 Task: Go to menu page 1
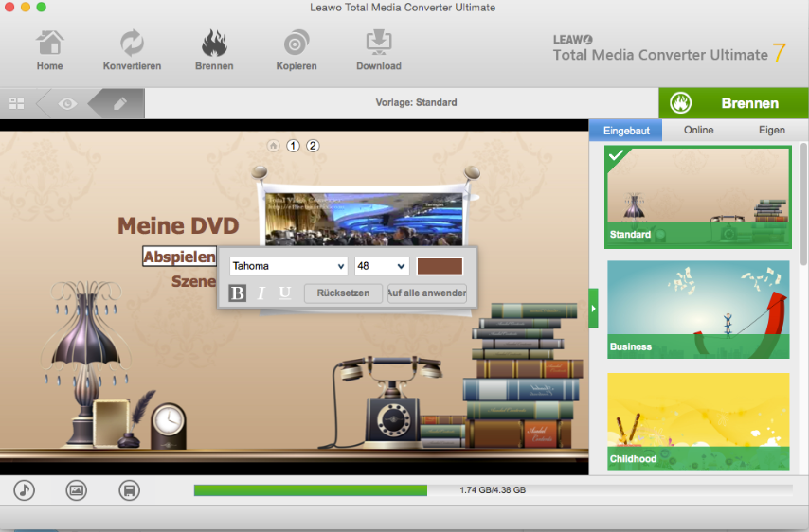tap(293, 146)
